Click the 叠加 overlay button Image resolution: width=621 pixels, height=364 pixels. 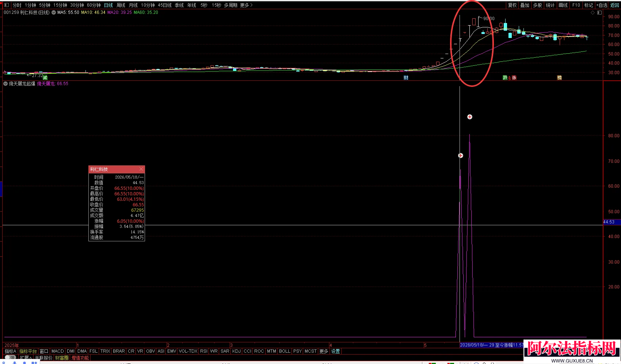525,5
